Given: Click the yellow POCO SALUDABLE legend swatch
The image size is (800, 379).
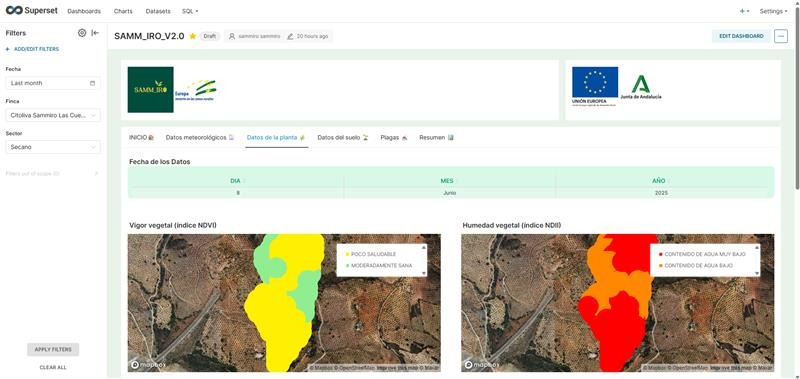Looking at the screenshot, I should pyautogui.click(x=347, y=254).
